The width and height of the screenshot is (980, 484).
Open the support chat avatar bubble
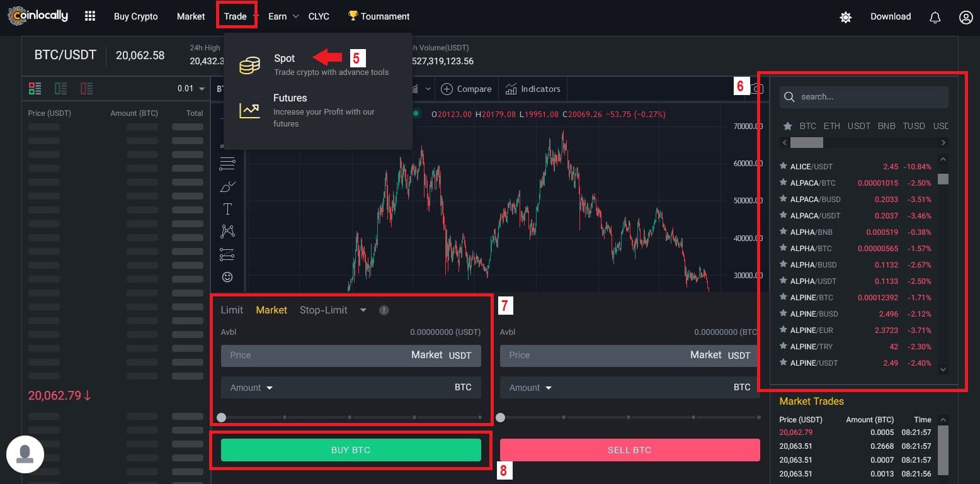(25, 454)
